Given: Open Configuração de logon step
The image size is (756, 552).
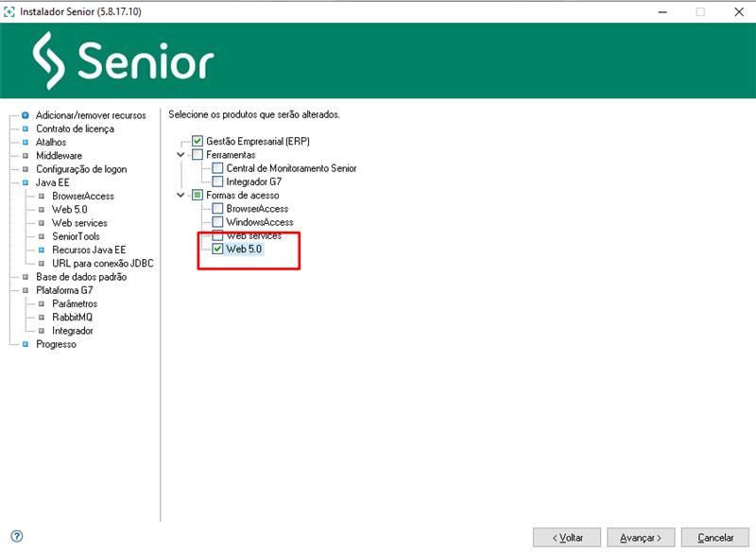Looking at the screenshot, I should [x=81, y=169].
